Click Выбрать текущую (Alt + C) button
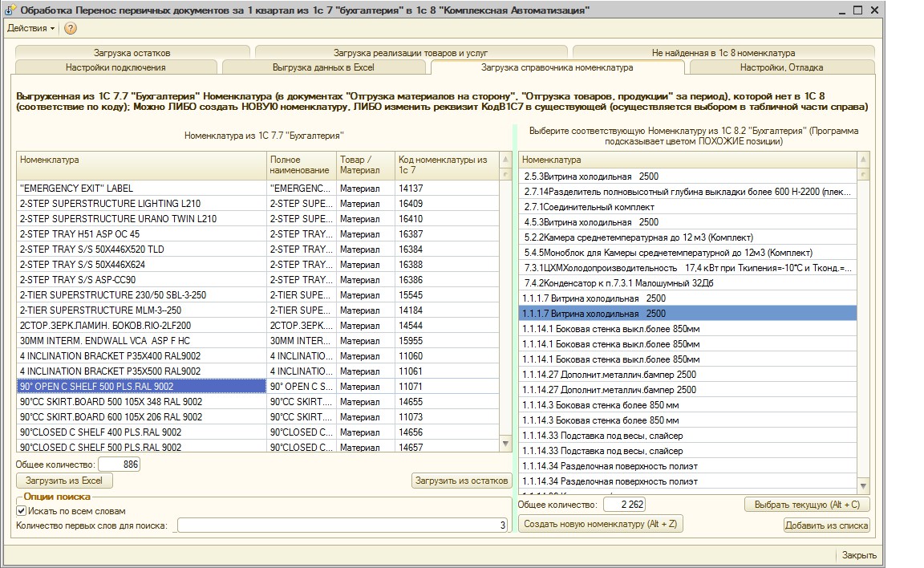This screenshot has width=924, height=568. [807, 505]
